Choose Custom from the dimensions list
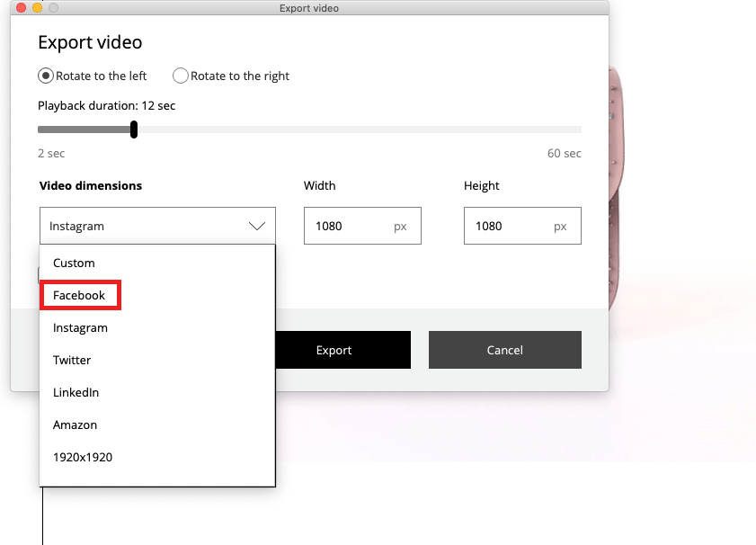 157,263
